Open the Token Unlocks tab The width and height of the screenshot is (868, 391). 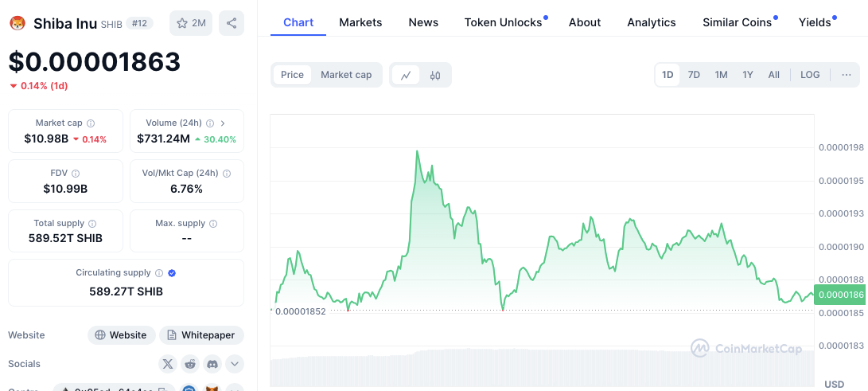click(503, 23)
